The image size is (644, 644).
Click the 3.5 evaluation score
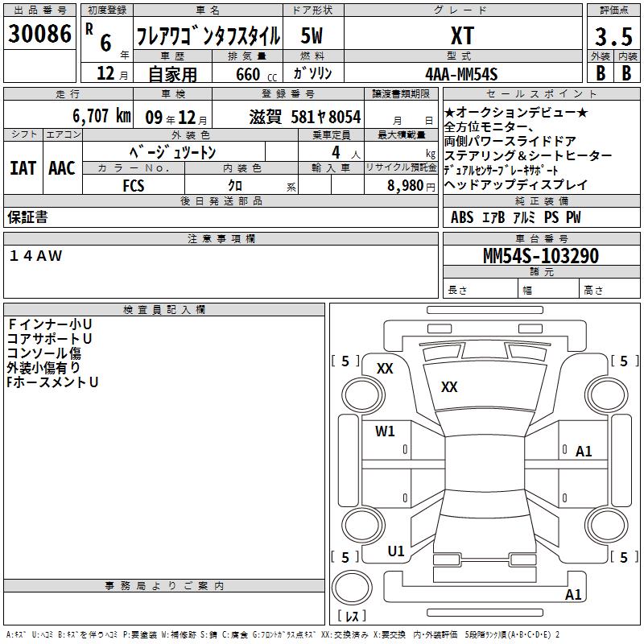pos(613,37)
